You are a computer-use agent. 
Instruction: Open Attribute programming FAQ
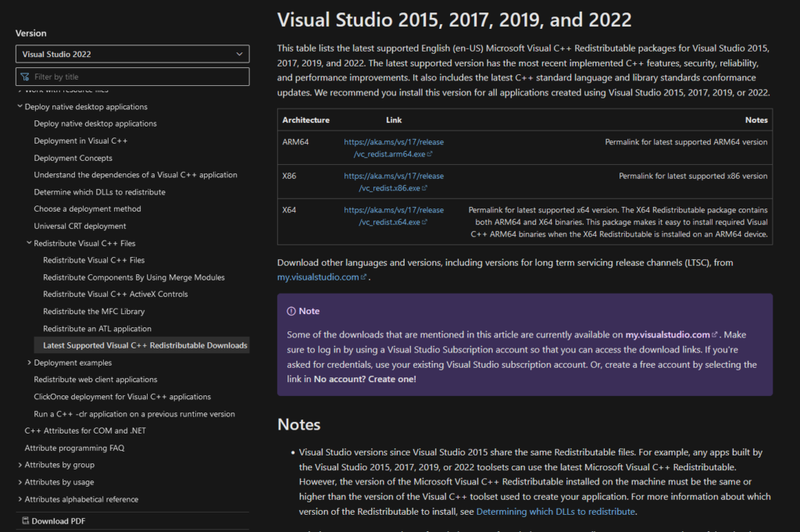(x=74, y=448)
